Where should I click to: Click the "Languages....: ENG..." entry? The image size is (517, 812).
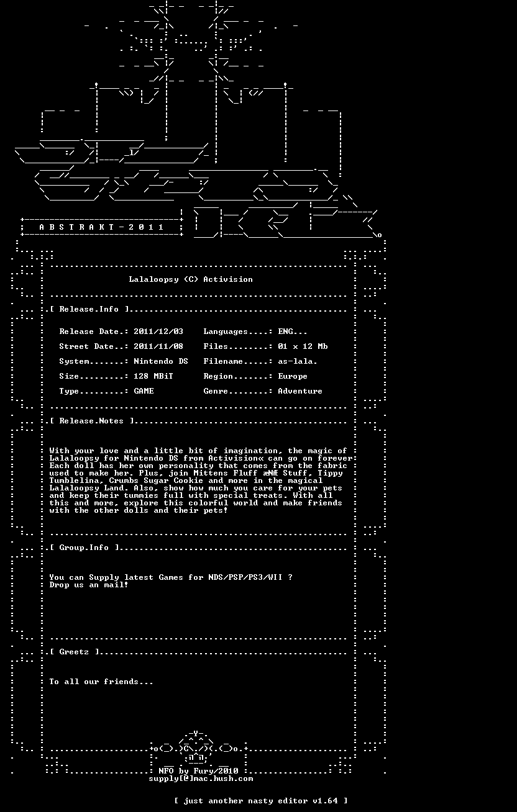click(255, 332)
